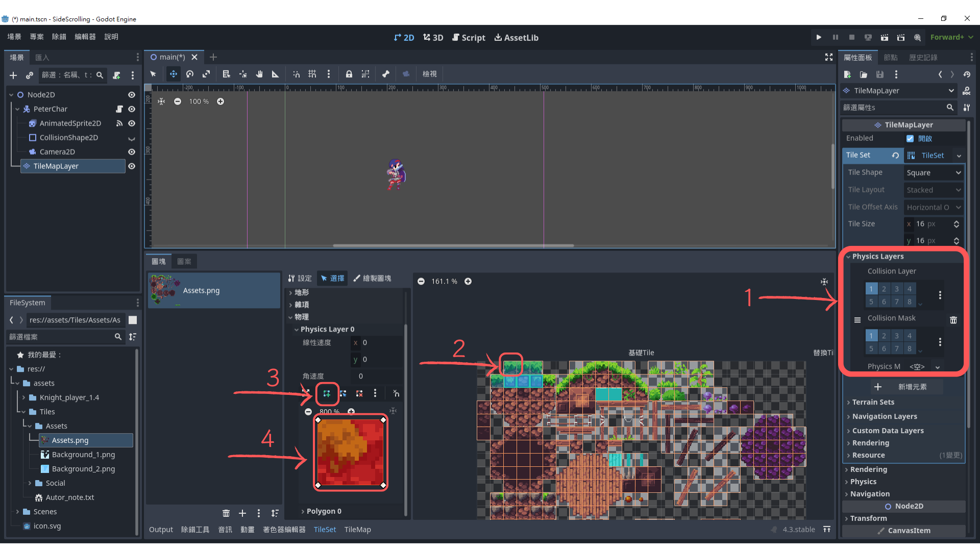Zoom in the tile atlas view
This screenshot has height=551, width=980.
(468, 282)
